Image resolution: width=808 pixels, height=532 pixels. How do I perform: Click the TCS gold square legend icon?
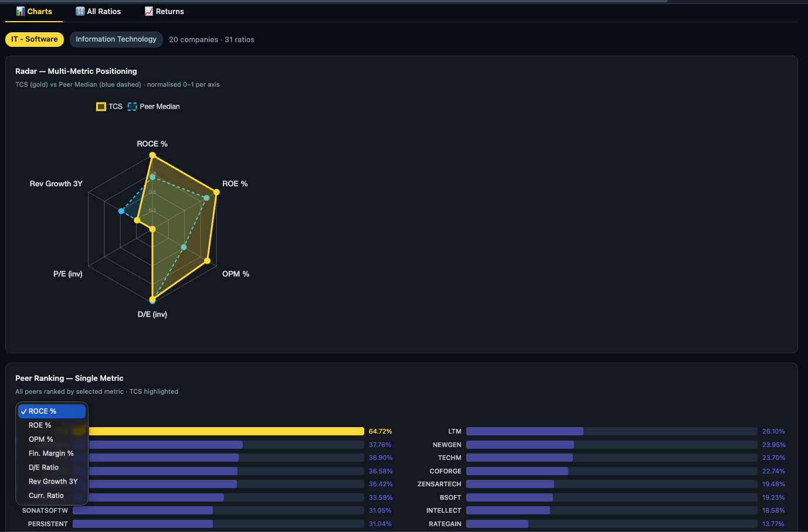(x=101, y=107)
